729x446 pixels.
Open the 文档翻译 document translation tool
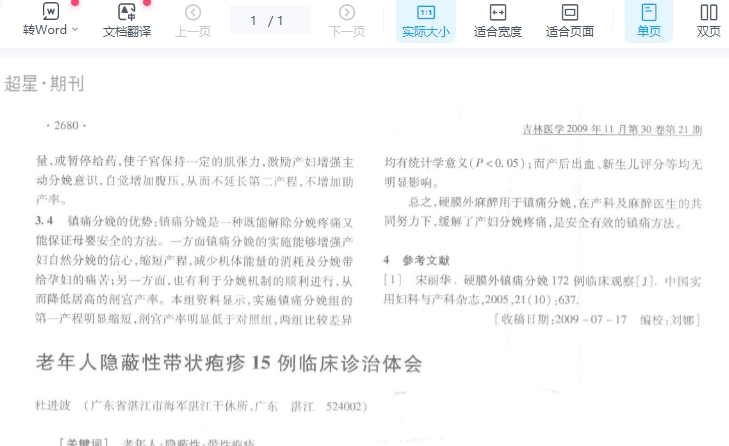click(x=127, y=20)
